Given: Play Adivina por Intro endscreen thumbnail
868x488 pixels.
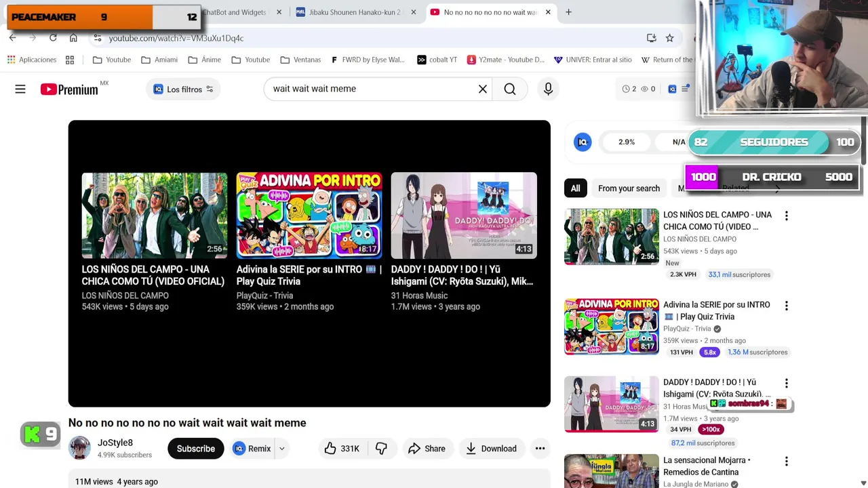Looking at the screenshot, I should point(309,216).
